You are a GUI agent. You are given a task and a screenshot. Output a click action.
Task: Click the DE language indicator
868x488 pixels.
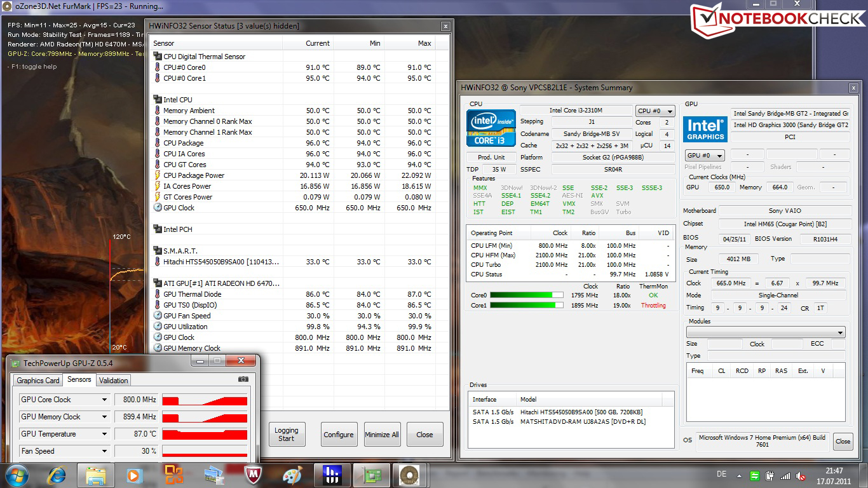tap(721, 474)
